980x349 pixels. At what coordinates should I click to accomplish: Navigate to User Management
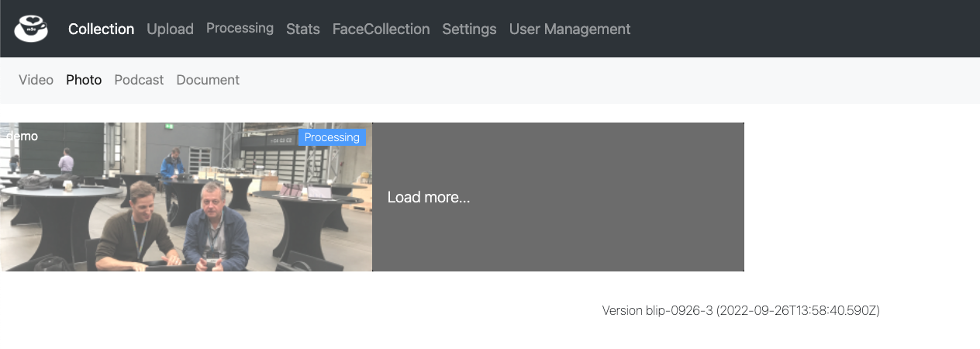pos(570,29)
